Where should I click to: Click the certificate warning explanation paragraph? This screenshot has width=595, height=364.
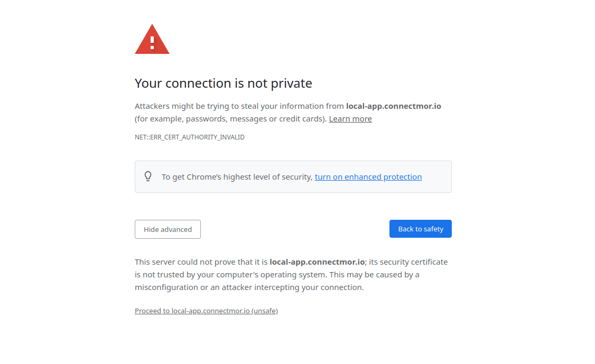pos(291,274)
